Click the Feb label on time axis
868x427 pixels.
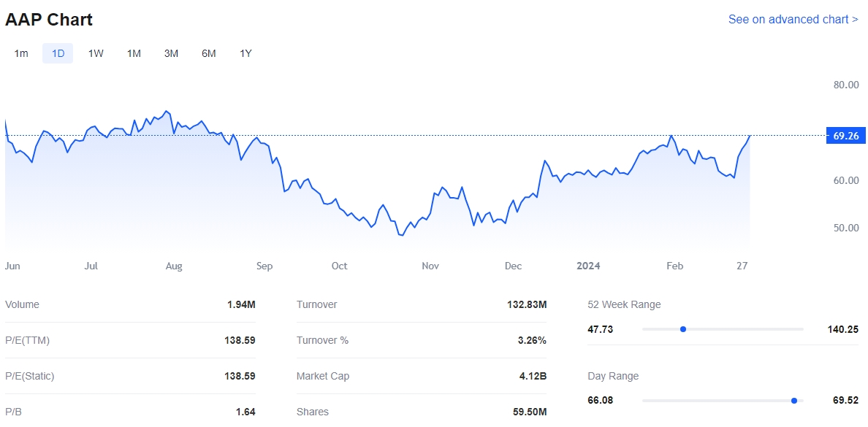(674, 266)
